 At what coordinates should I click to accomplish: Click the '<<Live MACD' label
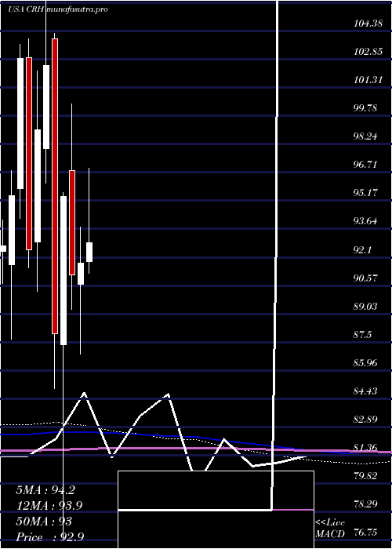click(x=330, y=529)
